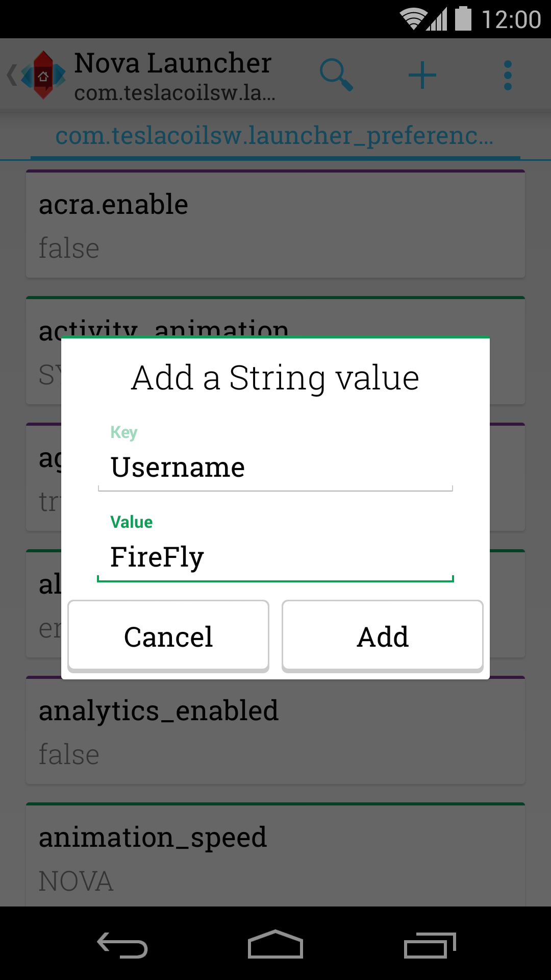Image resolution: width=551 pixels, height=980 pixels.
Task: Focus the Key field containing Username
Action: [275, 467]
